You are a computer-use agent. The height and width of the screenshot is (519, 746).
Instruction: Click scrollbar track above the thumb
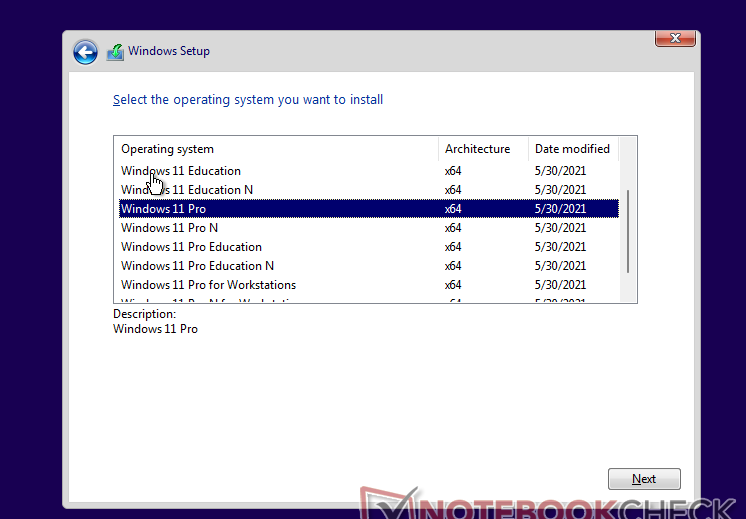coord(628,173)
